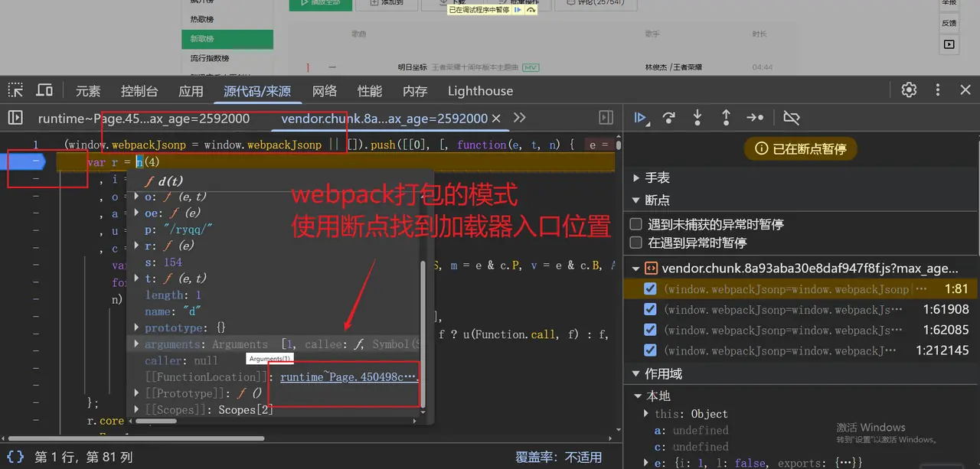
Task: Expand the arguments property in popup
Action: click(x=138, y=344)
